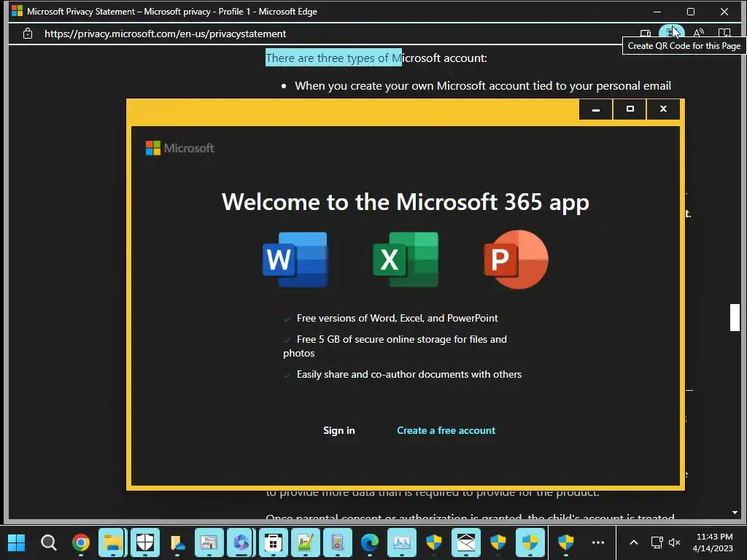Click the performance graph monitor taskbar icon

[402, 542]
